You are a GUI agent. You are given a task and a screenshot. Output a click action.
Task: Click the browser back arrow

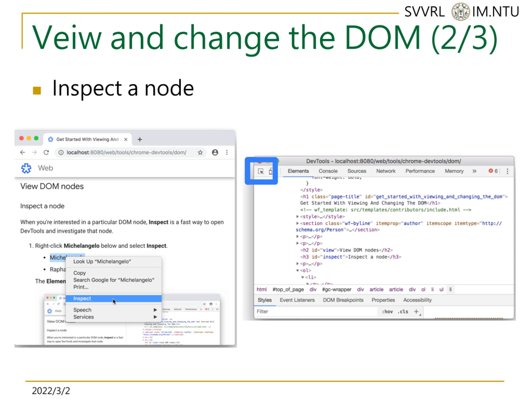[23, 153]
